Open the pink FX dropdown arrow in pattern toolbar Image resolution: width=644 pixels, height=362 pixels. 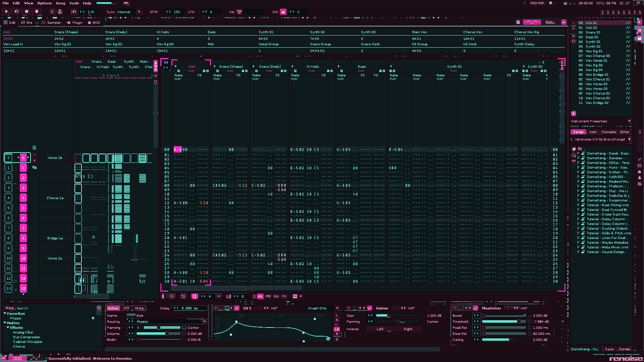click(x=301, y=296)
